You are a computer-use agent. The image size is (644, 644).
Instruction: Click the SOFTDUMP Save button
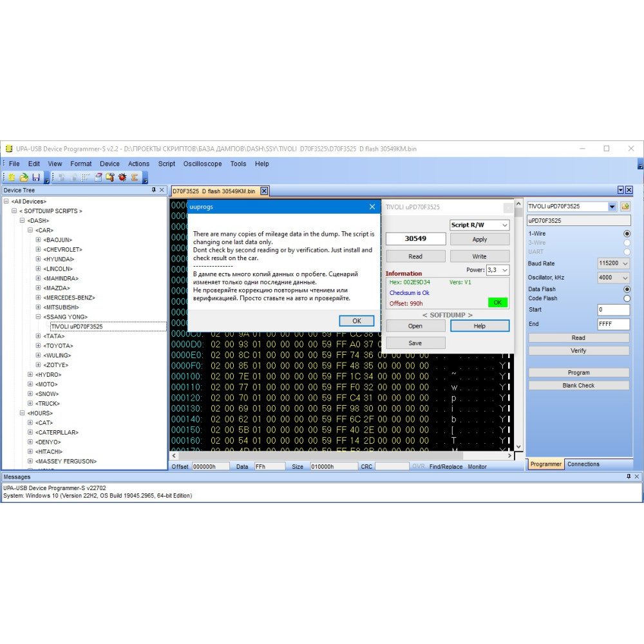click(415, 343)
